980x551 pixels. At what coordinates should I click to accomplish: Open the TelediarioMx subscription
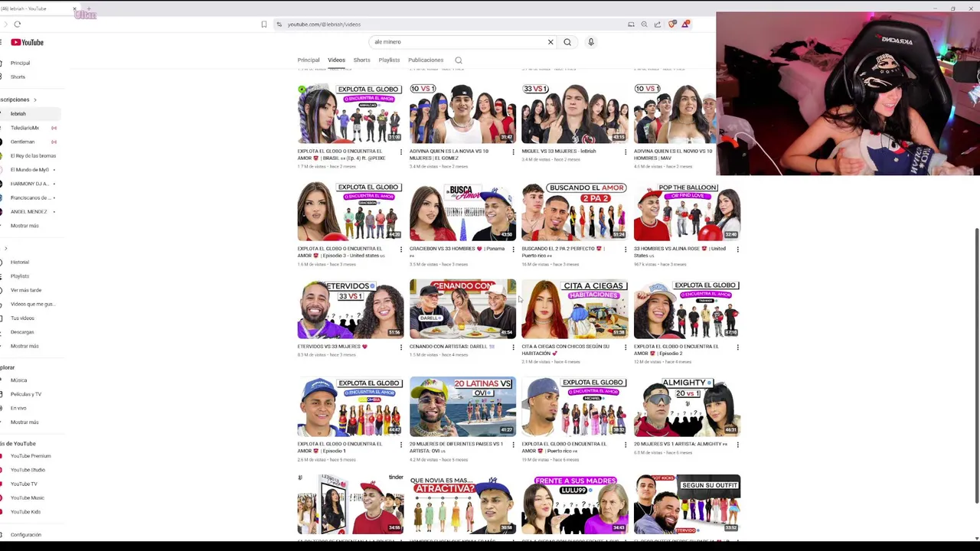coord(24,128)
